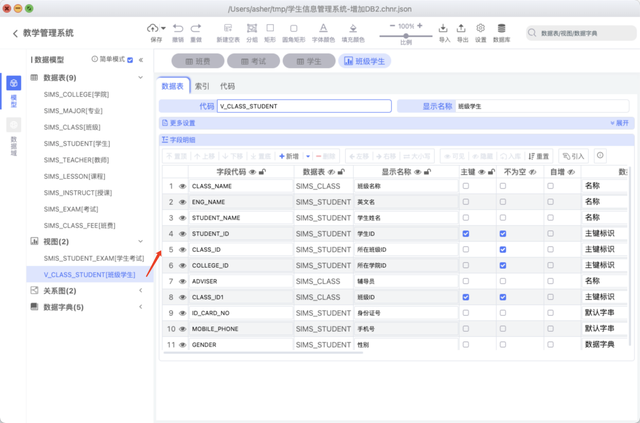The image size is (640, 423).
Task: Edit the code field V_CLASS_STUDENT
Action: tap(304, 106)
